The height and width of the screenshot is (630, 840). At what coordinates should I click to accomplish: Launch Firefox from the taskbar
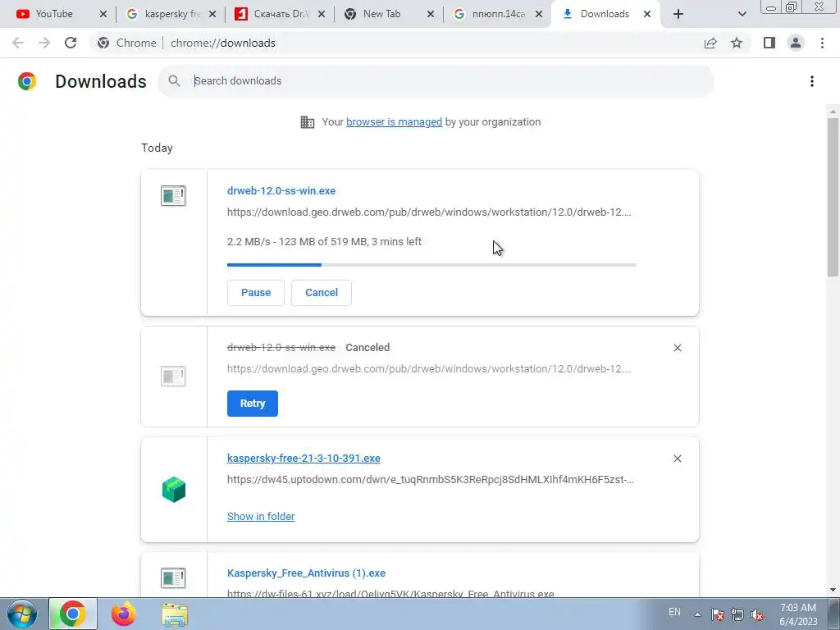click(124, 614)
